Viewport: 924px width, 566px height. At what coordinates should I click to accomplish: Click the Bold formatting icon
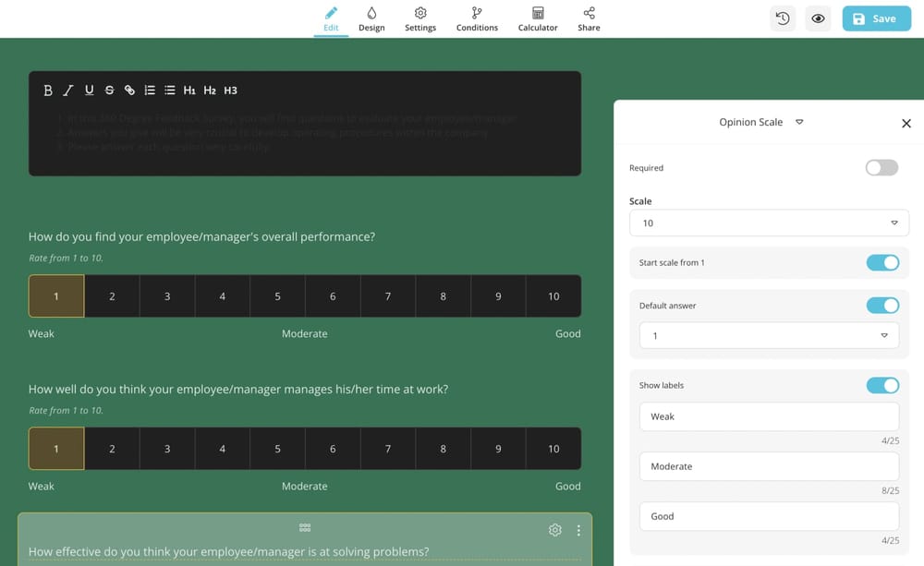48,90
